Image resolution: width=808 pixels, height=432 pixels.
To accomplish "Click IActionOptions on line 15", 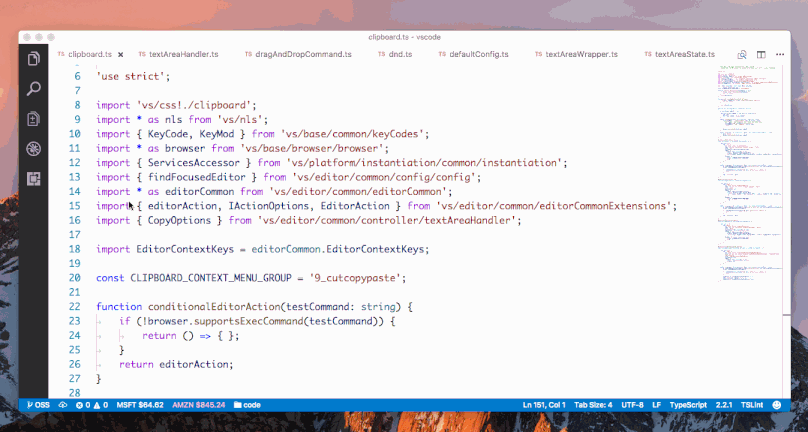I will 268,206.
